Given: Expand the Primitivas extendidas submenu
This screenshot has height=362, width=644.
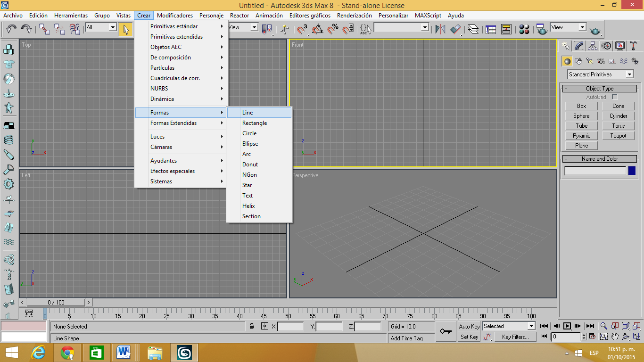Looking at the screenshot, I should (182, 37).
